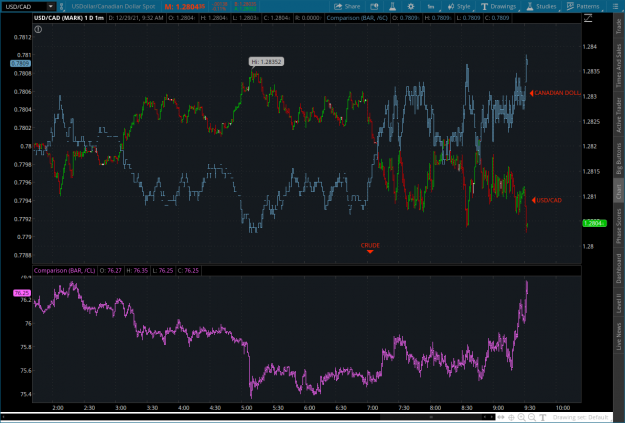625x423 pixels.
Task: Click the Comparison (BAR, /6C) study label
Action: pyautogui.click(x=357, y=18)
